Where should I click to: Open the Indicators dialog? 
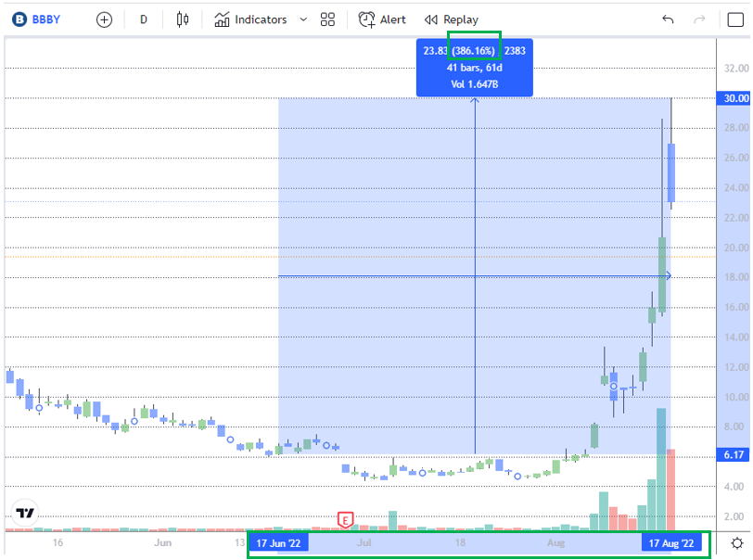tap(250, 19)
